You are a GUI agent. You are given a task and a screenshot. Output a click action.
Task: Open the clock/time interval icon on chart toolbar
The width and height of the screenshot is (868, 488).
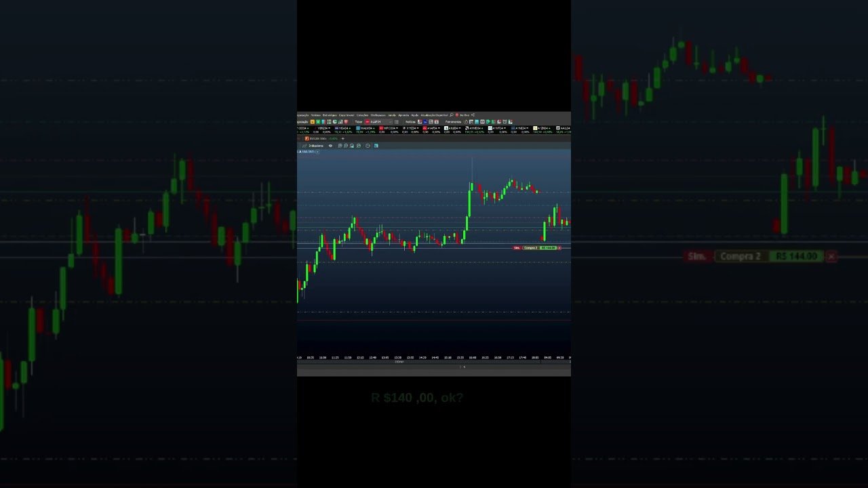pos(368,145)
